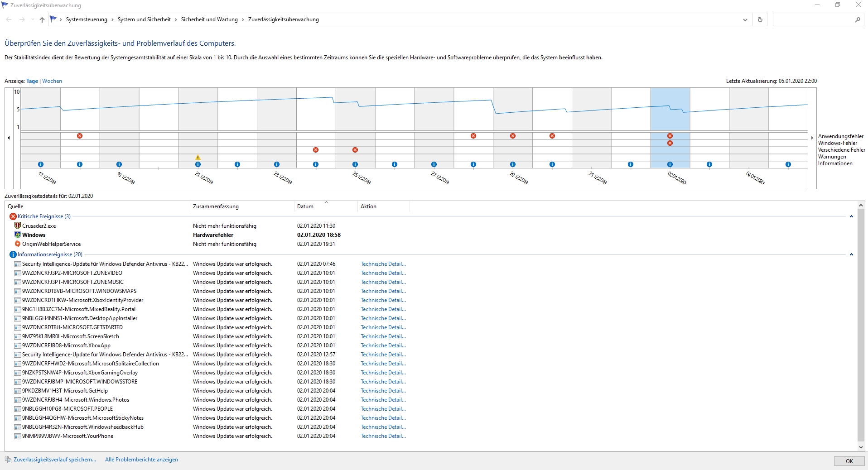Viewport: 868px width, 470px height.
Task: Open technical details for Windows.Photos update
Action: click(x=383, y=400)
